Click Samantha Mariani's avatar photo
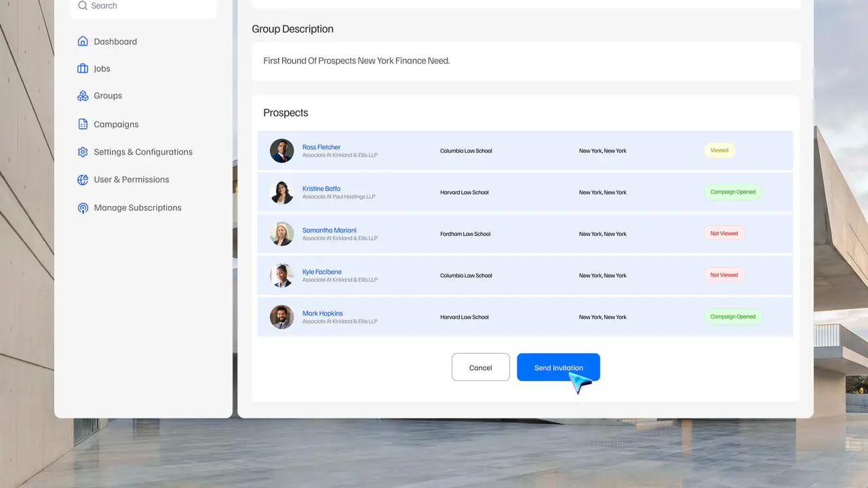This screenshot has width=868, height=488. 281,234
